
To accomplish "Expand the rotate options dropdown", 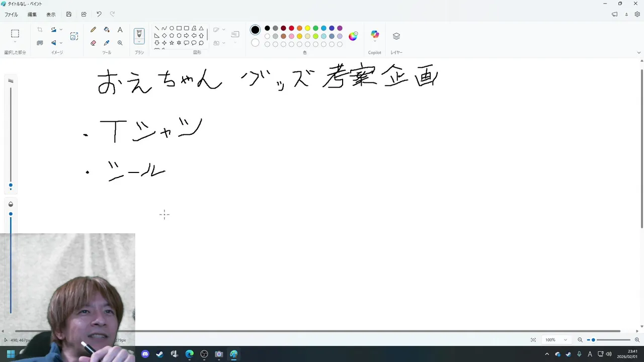I will [61, 30].
